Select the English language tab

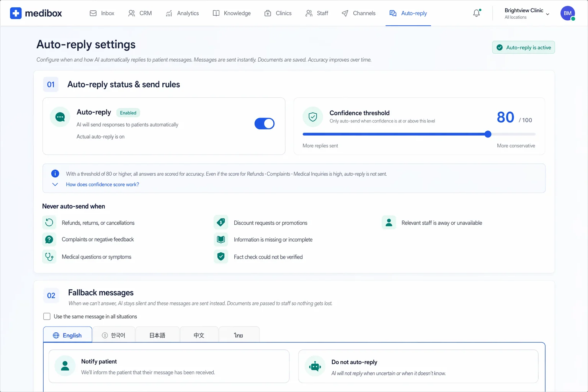(x=67, y=335)
